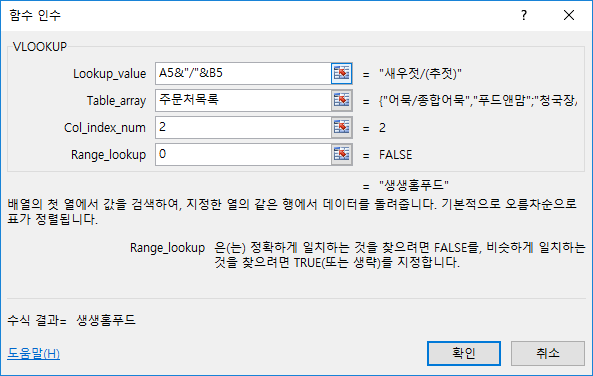Click the 함수 인수 dialog title
This screenshot has height=376, width=593.
tap(35, 15)
